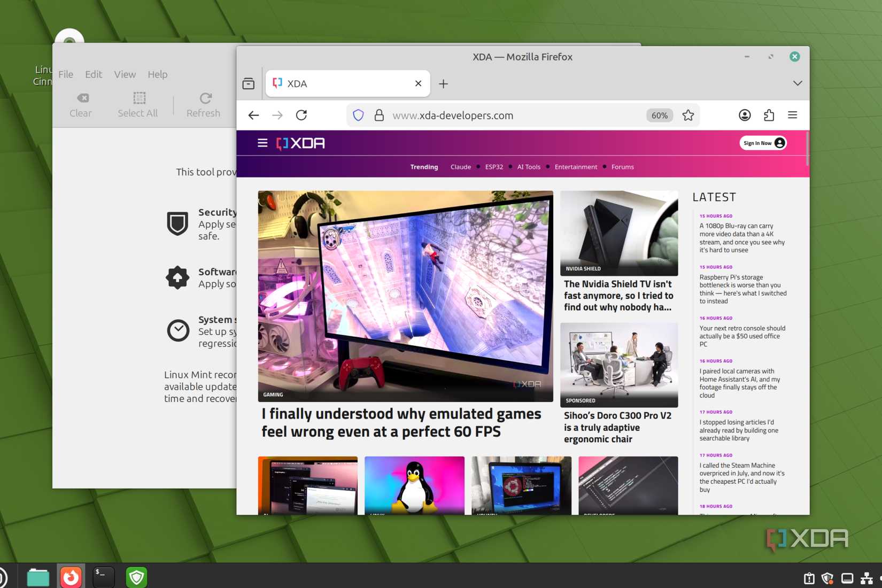The height and width of the screenshot is (588, 882).
Task: Click the XDA logo in header
Action: (x=300, y=143)
